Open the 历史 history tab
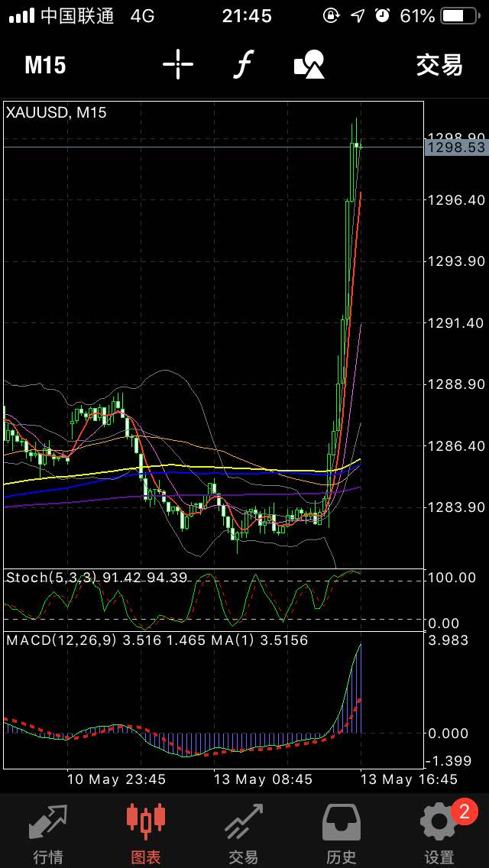 pos(342,833)
